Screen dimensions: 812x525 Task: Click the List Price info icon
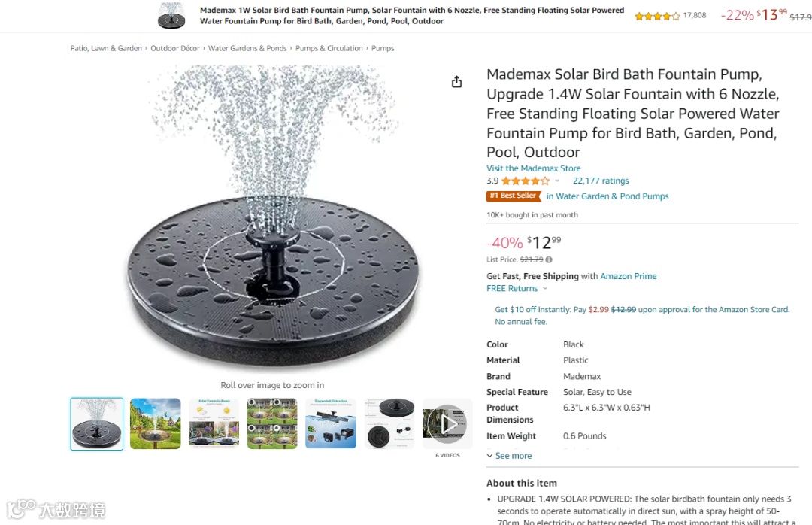pos(549,259)
